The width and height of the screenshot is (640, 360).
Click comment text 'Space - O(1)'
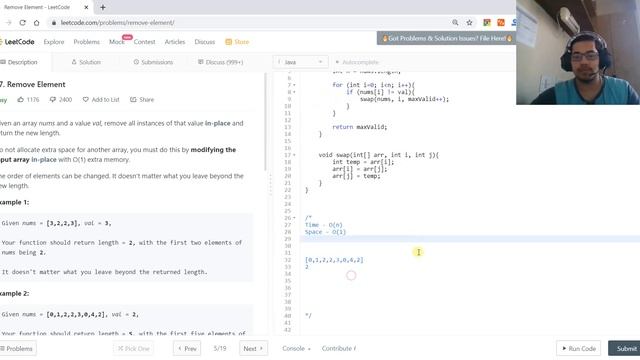(x=325, y=232)
